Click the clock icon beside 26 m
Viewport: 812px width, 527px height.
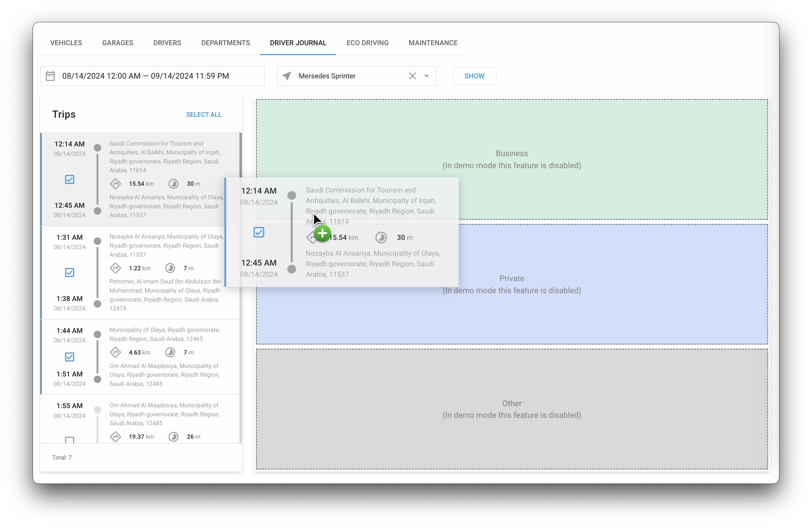[x=173, y=437]
